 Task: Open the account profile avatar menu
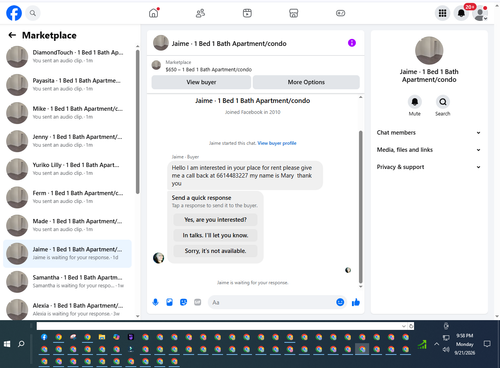click(480, 13)
